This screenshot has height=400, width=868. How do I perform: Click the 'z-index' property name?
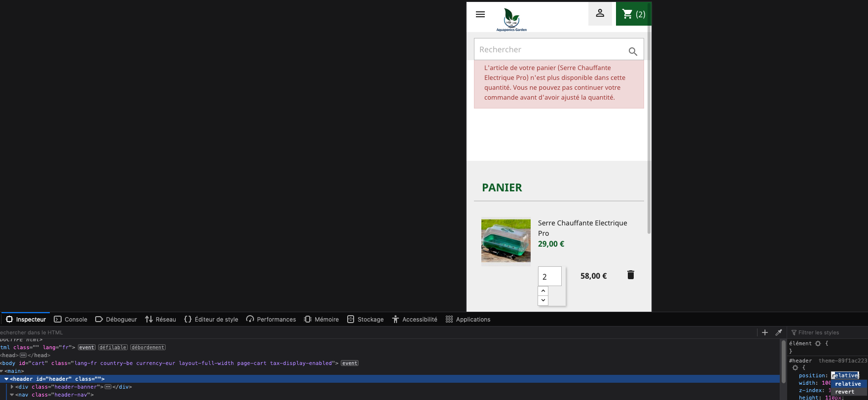(x=811, y=390)
